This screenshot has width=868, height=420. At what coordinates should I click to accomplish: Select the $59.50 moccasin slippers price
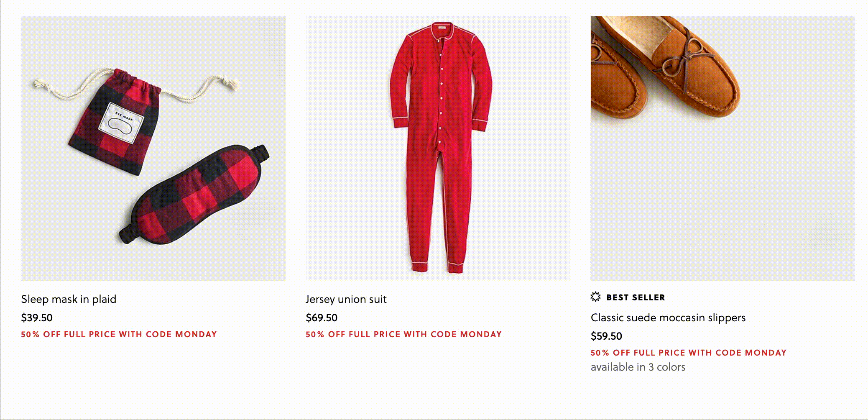pyautogui.click(x=606, y=336)
